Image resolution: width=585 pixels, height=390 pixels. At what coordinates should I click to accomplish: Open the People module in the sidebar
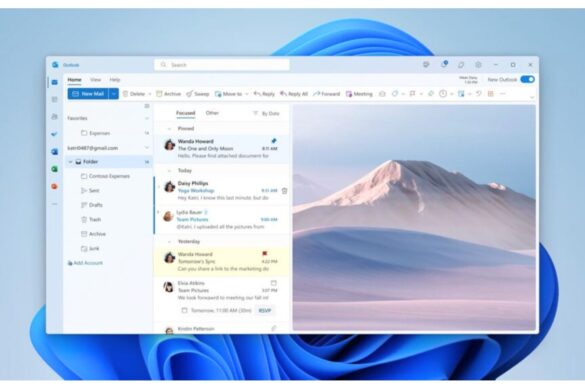54,117
